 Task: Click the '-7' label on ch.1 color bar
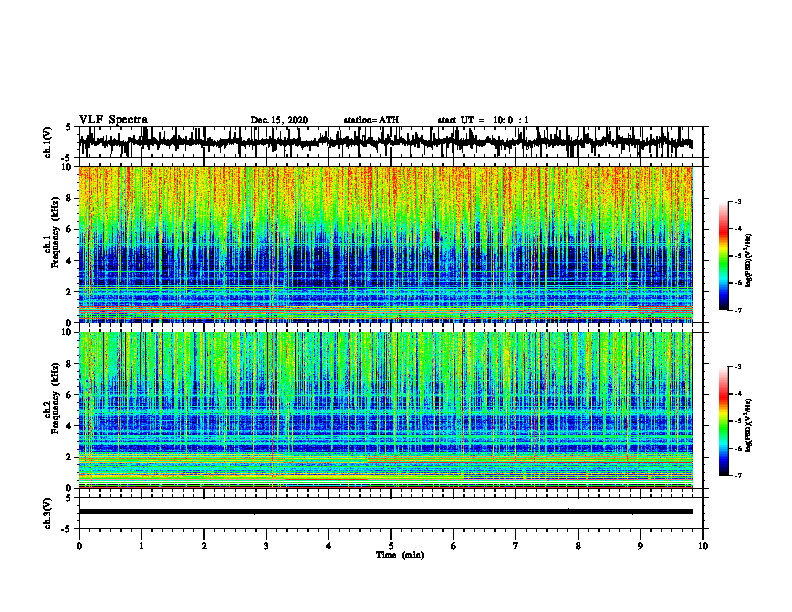pos(737,310)
